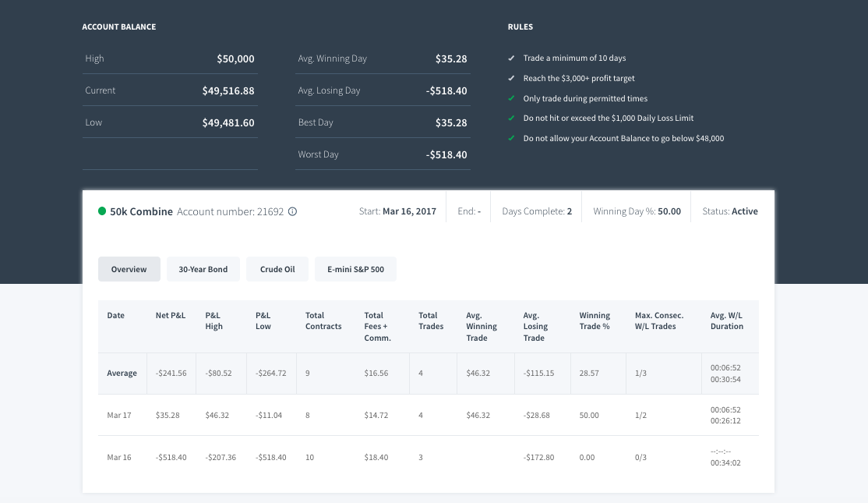Click the Date column header

115,315
